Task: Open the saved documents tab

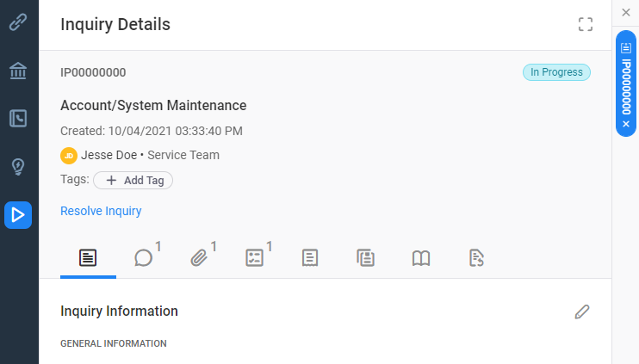Action: coord(365,258)
